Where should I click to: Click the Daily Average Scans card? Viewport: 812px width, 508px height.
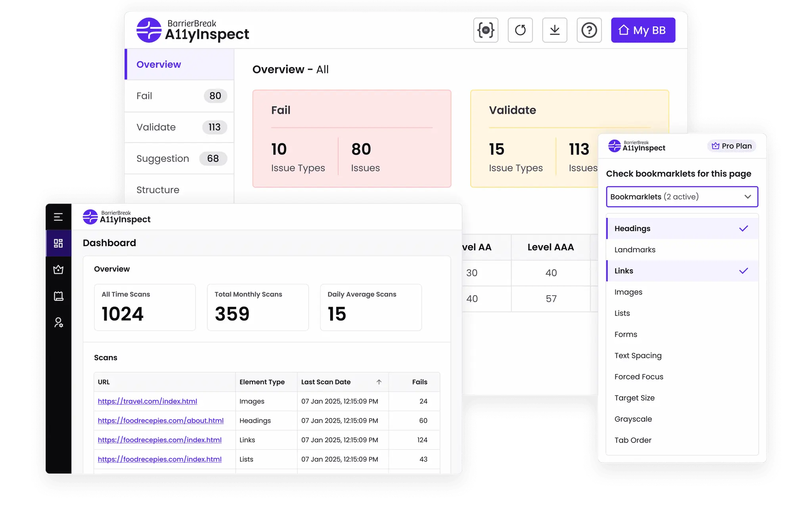[x=371, y=307]
